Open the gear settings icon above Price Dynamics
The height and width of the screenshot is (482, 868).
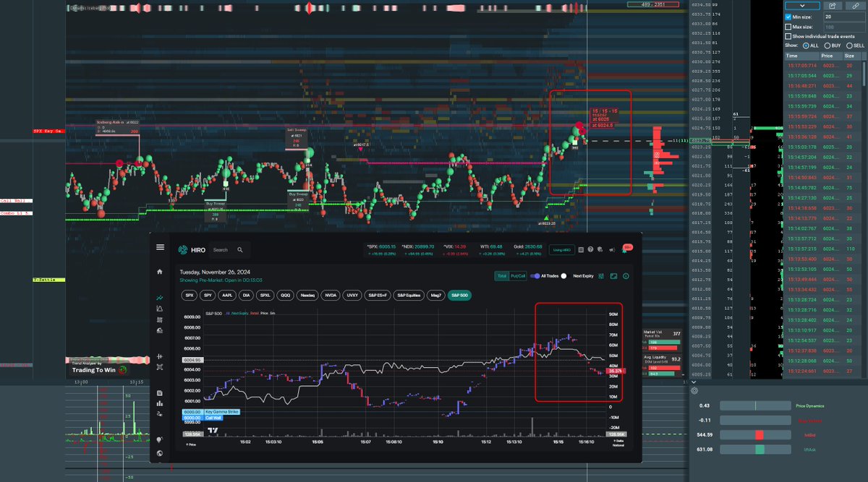pyautogui.click(x=694, y=390)
